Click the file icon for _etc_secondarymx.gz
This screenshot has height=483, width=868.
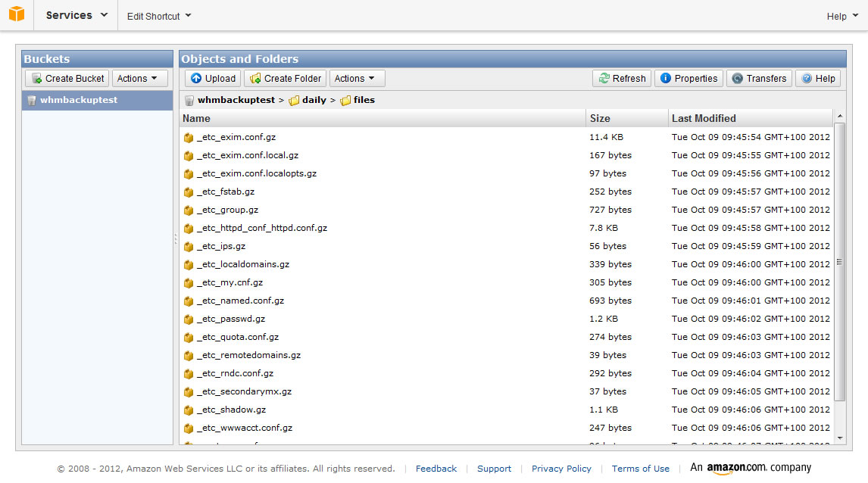pos(189,391)
